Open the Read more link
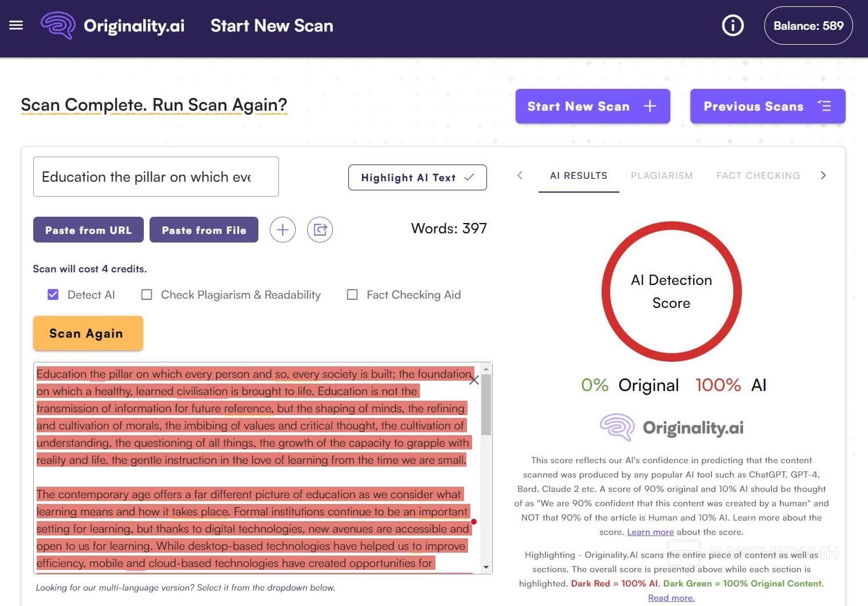868x606 pixels. (671, 598)
